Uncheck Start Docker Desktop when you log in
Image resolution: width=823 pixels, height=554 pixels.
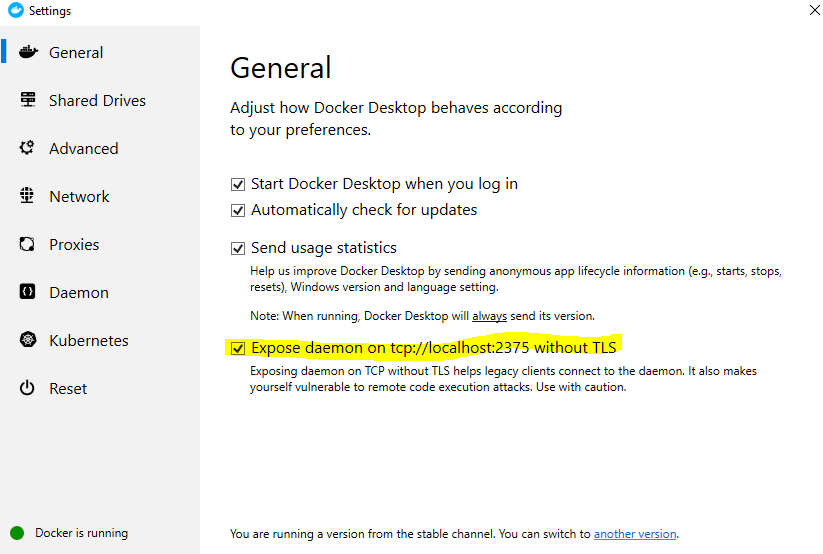click(238, 184)
